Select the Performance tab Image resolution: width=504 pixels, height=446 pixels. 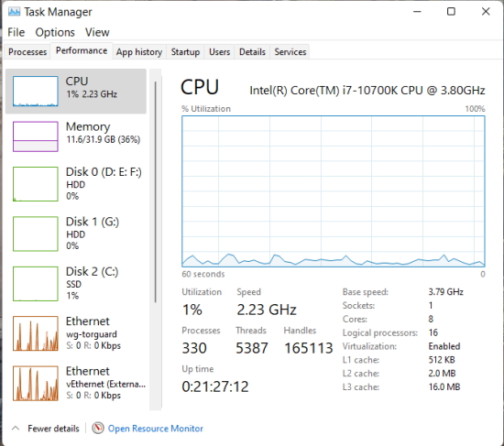pos(82,50)
